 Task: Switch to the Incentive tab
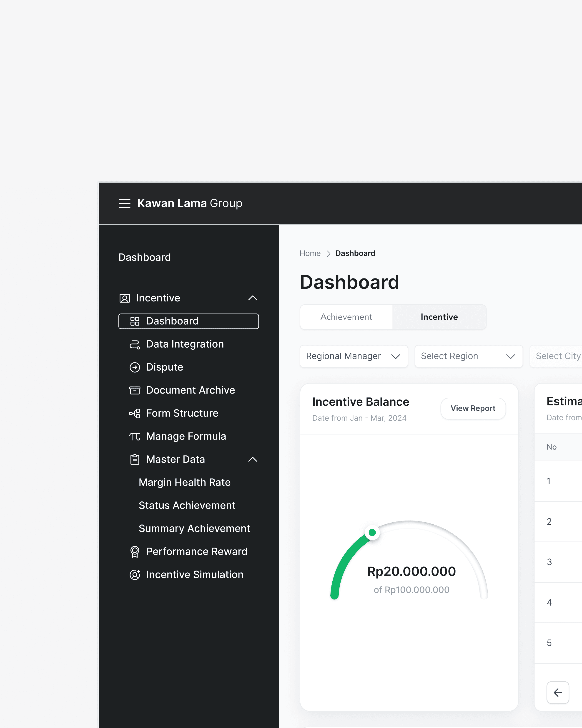tap(439, 317)
